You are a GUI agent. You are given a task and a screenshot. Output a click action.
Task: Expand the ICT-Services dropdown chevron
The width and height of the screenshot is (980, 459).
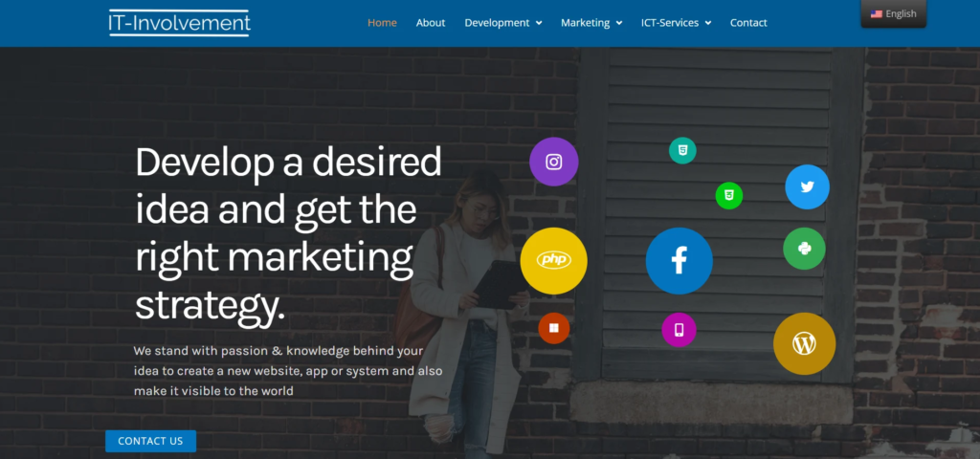click(x=708, y=23)
